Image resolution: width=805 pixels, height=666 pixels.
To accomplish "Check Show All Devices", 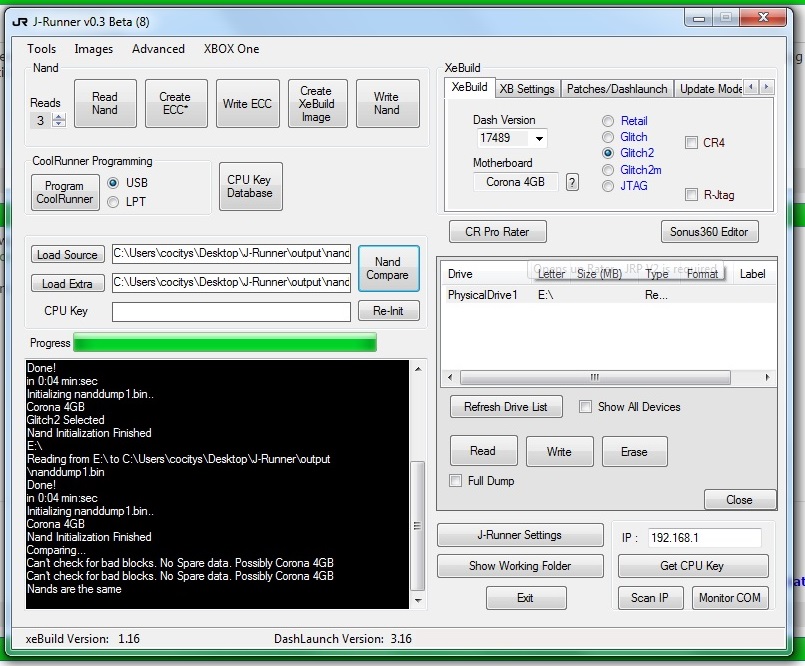I will click(585, 407).
